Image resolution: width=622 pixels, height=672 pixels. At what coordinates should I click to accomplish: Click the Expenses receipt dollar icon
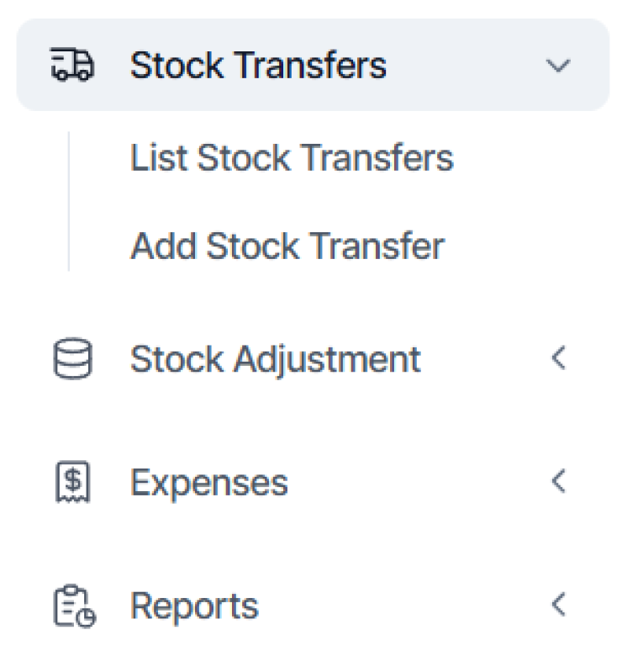click(73, 483)
